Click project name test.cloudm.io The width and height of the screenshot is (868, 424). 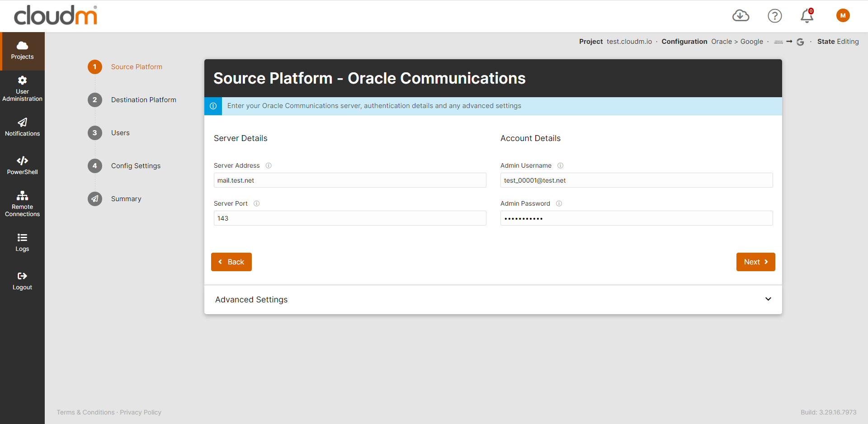(x=629, y=42)
